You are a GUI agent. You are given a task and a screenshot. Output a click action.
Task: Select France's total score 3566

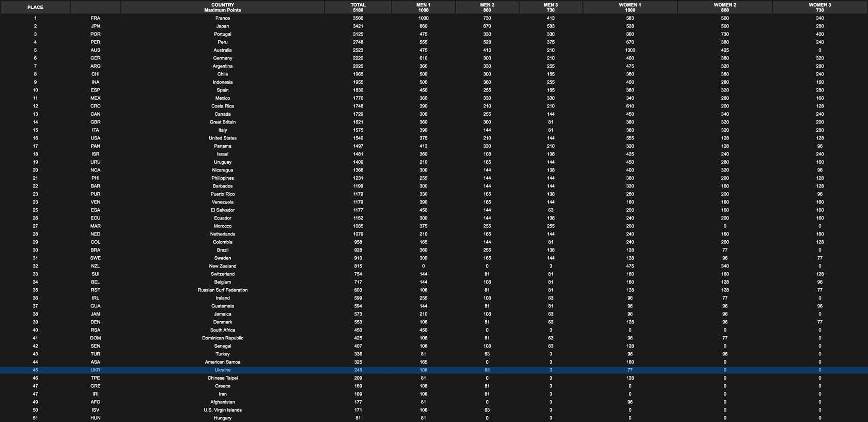click(x=358, y=18)
